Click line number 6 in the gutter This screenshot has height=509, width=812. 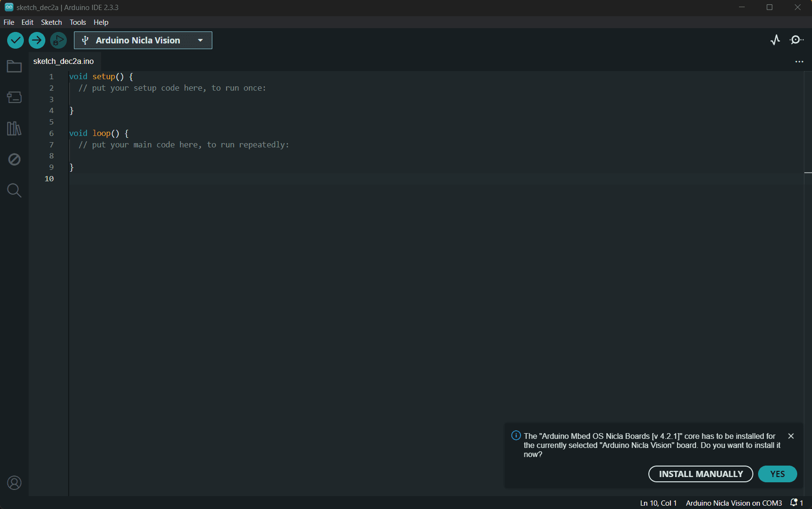(x=52, y=134)
